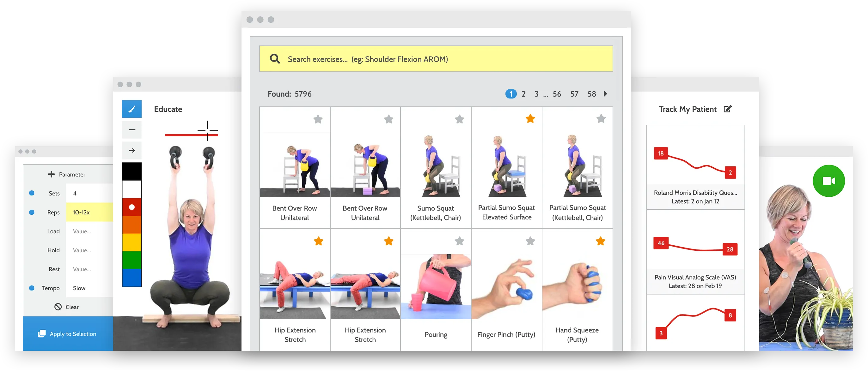Click the plus icon to add Parameter
The image size is (868, 371).
click(51, 174)
